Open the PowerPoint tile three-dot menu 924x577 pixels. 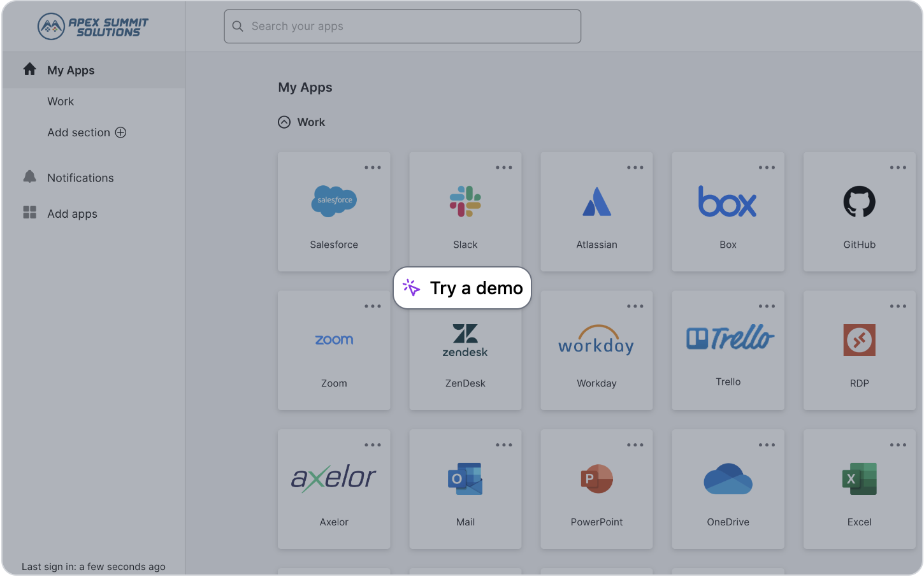point(635,445)
